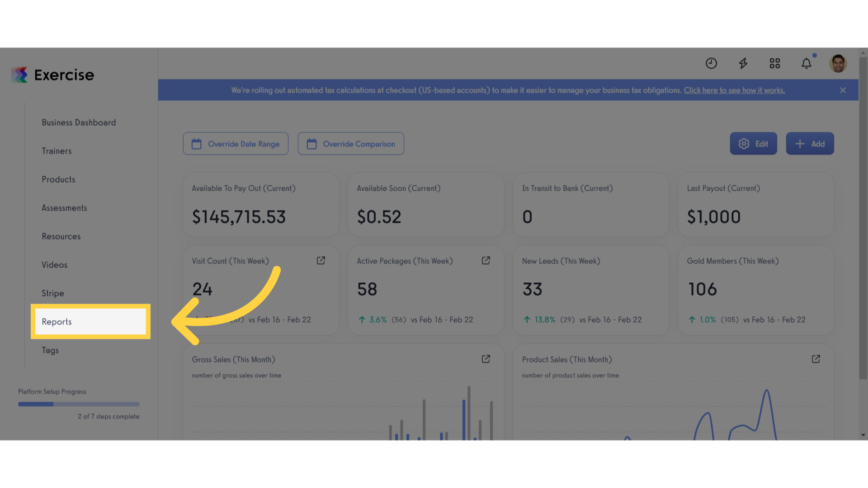Screen dimensions: 868x488
Task: Open Product Sales chart external link icon
Action: tap(816, 359)
